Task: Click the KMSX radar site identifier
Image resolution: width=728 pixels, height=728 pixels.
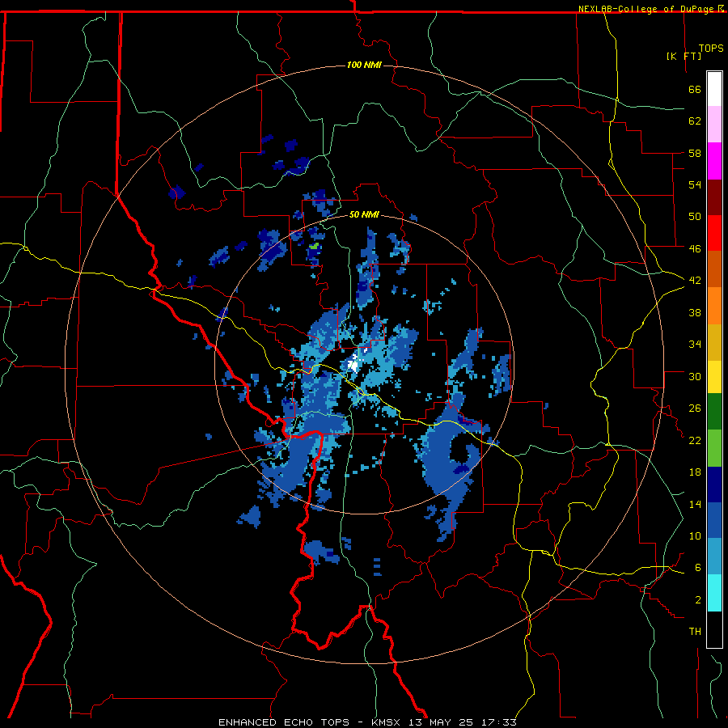Action: coord(385,722)
